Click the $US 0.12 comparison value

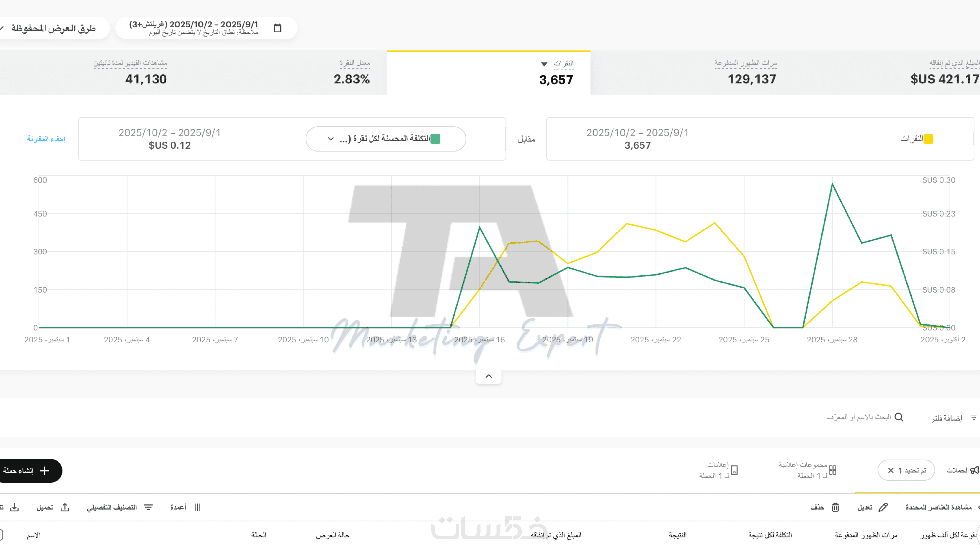[170, 145]
